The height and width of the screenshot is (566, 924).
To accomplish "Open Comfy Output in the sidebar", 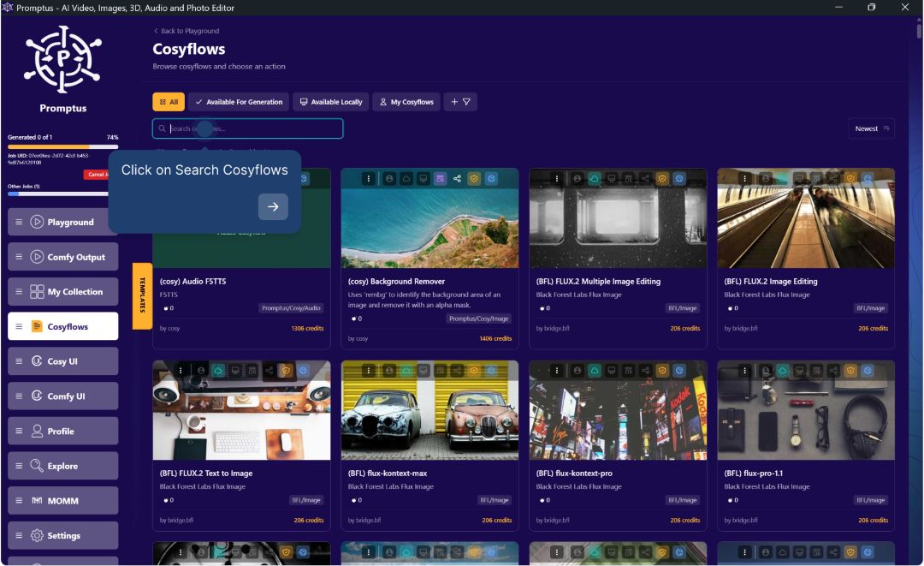I will 63,257.
